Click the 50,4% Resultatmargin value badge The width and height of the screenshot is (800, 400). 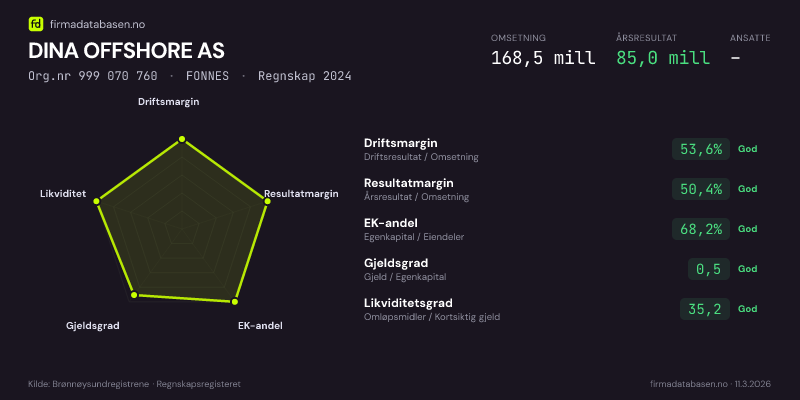[x=701, y=189]
